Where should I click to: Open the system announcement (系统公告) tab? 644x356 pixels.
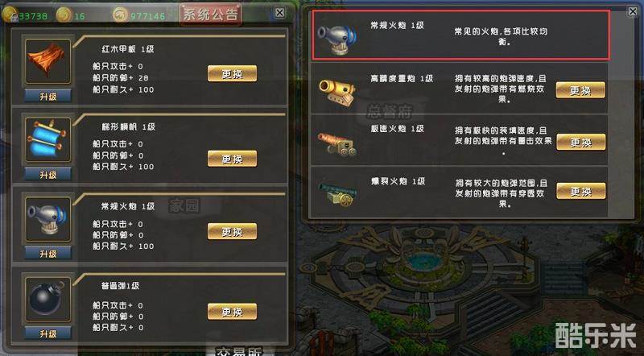pyautogui.click(x=210, y=14)
